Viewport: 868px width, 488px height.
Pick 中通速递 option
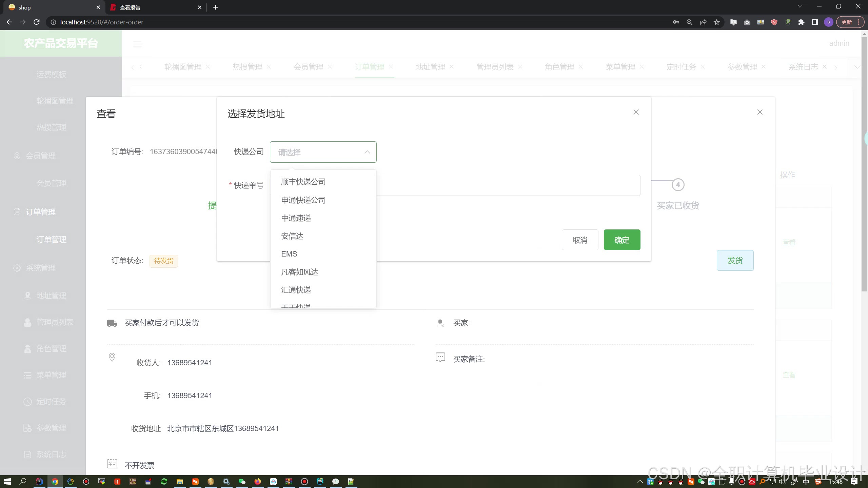coord(296,218)
